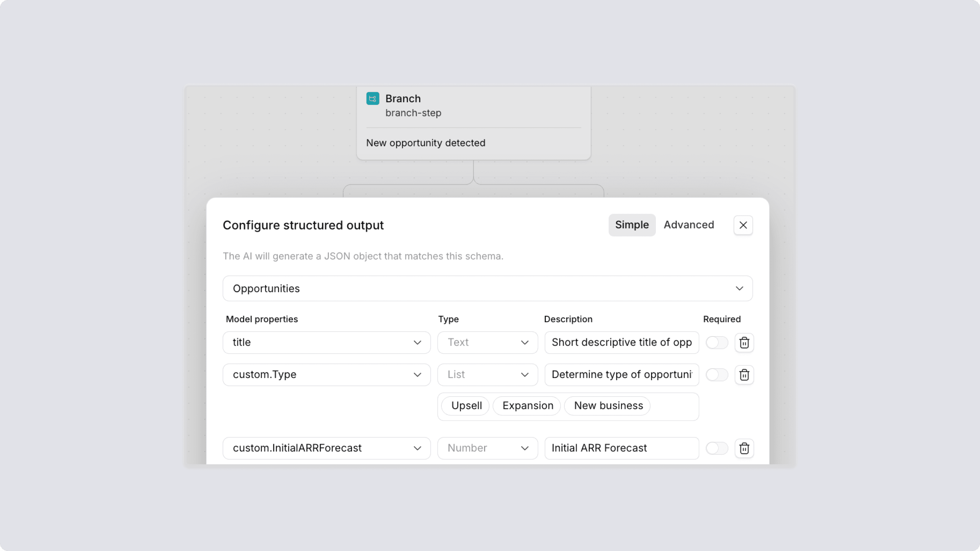Open the title model property dropdown
This screenshot has height=551, width=980.
click(x=326, y=343)
